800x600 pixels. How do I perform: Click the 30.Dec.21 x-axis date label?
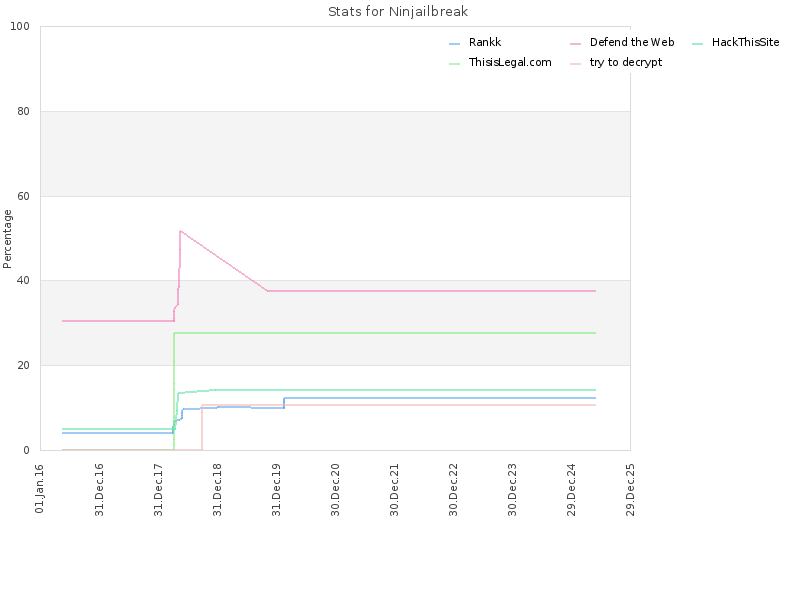pyautogui.click(x=394, y=490)
